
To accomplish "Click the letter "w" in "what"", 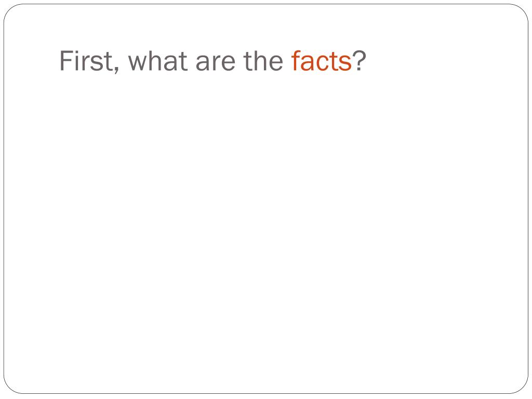I will point(138,63).
